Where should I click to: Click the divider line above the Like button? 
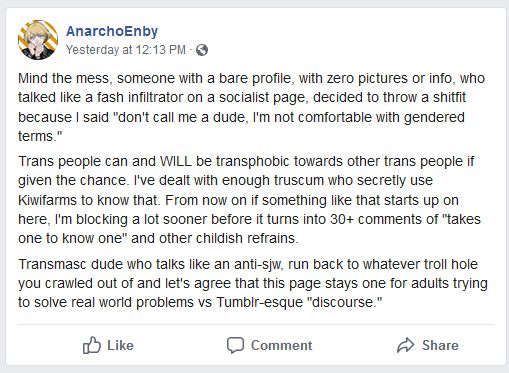(x=256, y=324)
